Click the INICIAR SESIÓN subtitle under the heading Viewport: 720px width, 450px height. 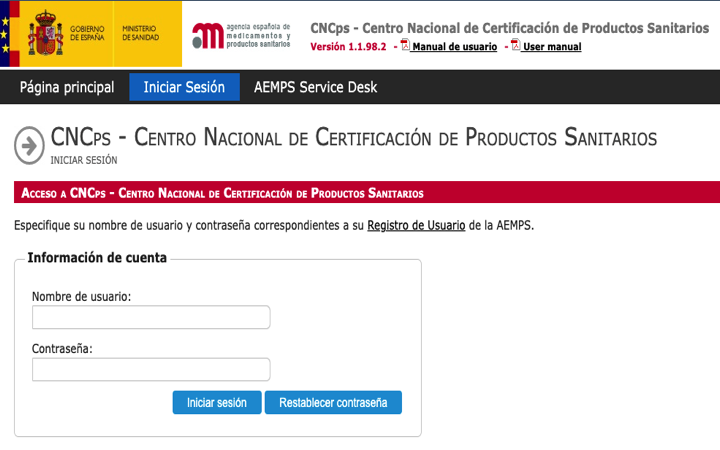click(84, 160)
